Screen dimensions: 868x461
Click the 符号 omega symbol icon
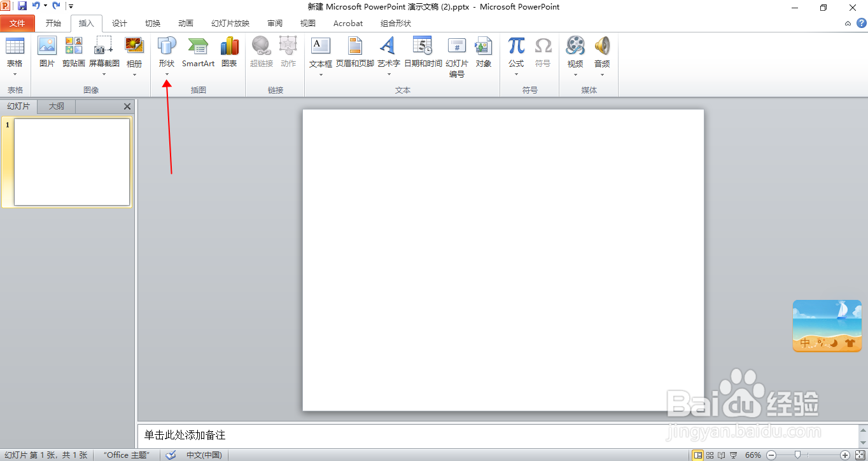[x=543, y=46]
